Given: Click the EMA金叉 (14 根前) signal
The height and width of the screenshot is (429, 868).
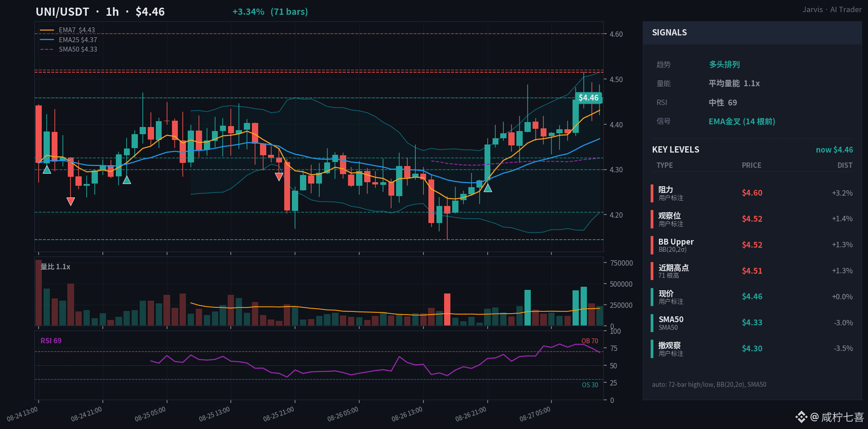Looking at the screenshot, I should [x=742, y=122].
